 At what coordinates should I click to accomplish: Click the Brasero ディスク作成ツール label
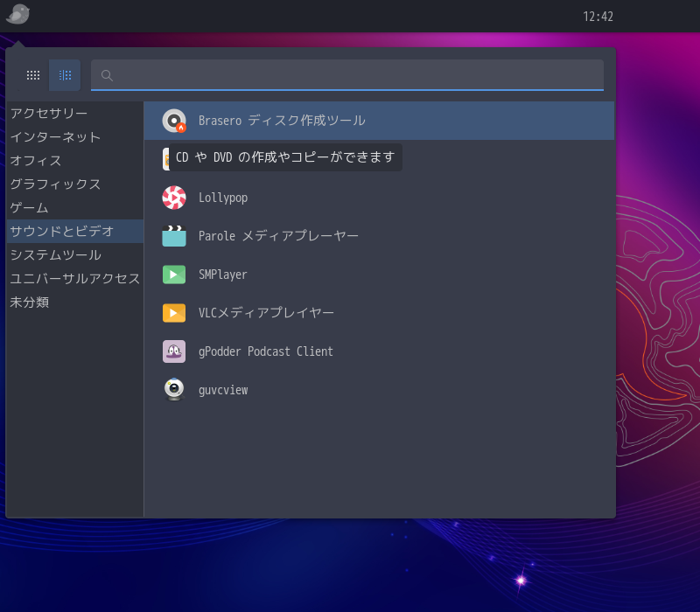point(282,121)
